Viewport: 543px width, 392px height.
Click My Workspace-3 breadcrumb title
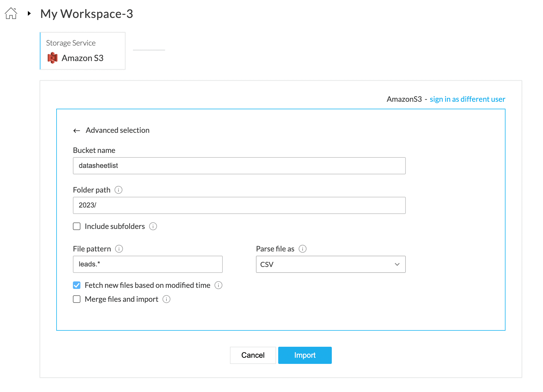pyautogui.click(x=87, y=14)
